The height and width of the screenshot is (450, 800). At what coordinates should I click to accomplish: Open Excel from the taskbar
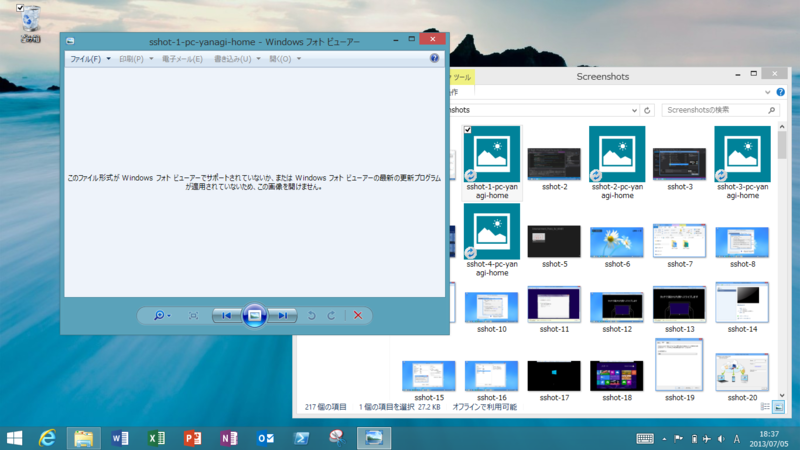pos(156,438)
